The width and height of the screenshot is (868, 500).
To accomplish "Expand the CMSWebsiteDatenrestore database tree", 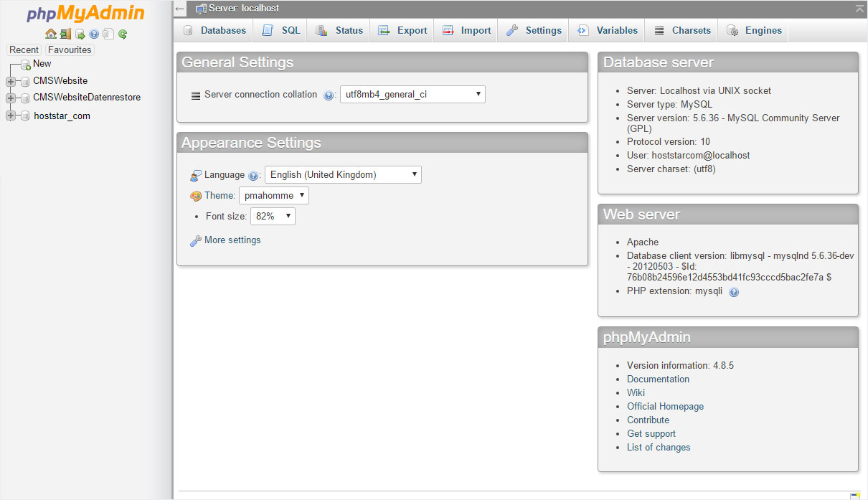I will click(x=10, y=98).
